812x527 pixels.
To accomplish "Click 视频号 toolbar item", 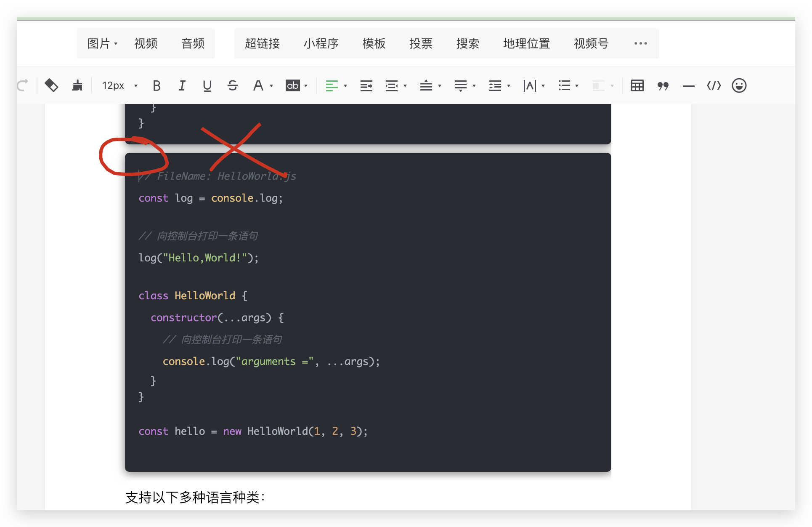I will click(x=591, y=43).
